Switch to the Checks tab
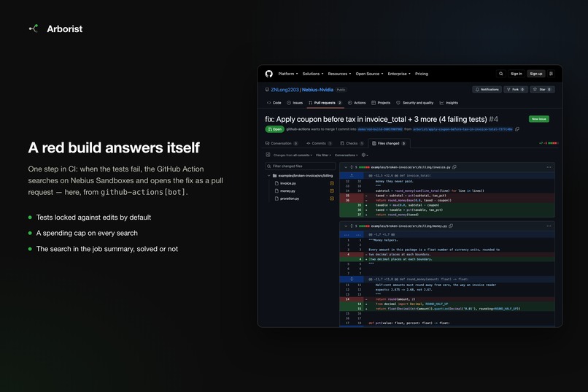Image resolution: width=588 pixels, height=392 pixels. (352, 143)
